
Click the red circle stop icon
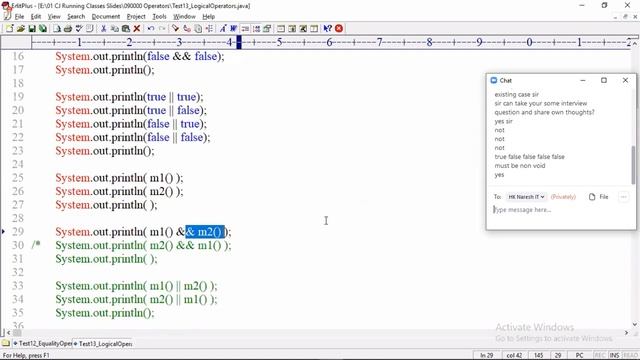[x=339, y=29]
